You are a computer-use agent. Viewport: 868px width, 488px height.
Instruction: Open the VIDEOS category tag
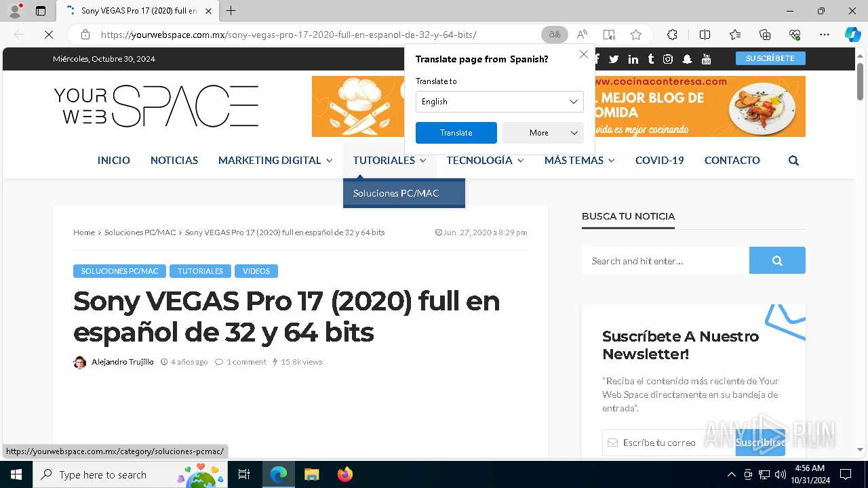[x=256, y=271]
